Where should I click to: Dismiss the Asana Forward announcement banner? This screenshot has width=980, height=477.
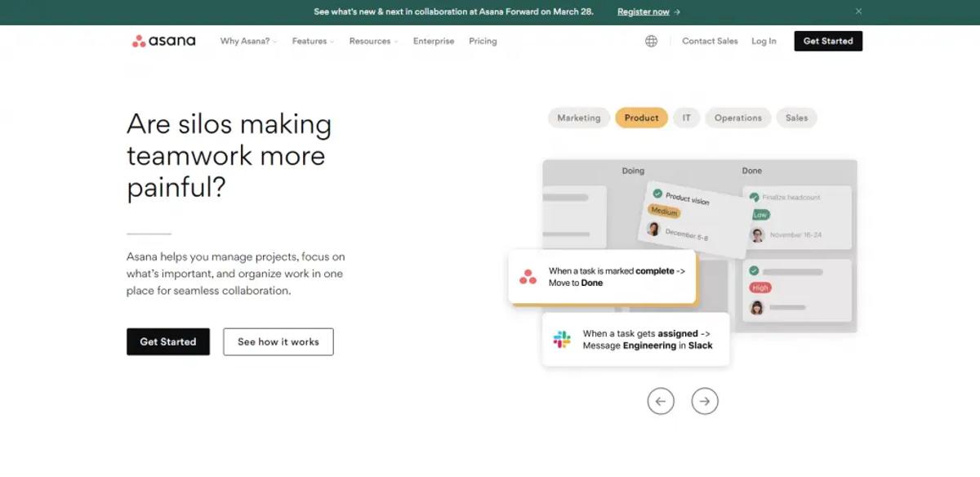point(858,11)
